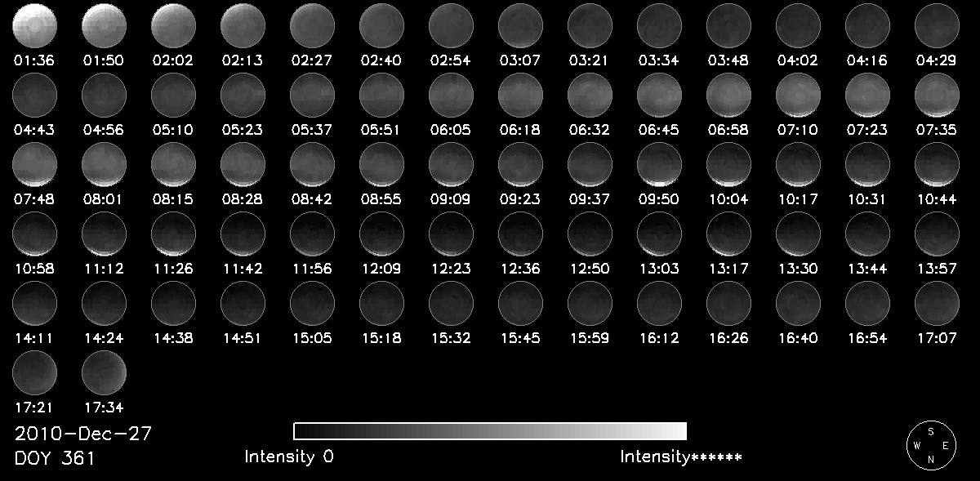Select the 14:11 disk image
This screenshot has height=481, width=980.
click(x=34, y=303)
